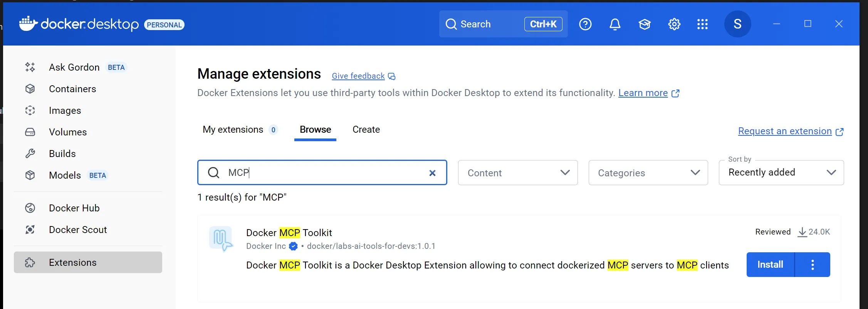Click the Docker whale logo
Viewport: 868px width, 309px height.
(x=29, y=24)
